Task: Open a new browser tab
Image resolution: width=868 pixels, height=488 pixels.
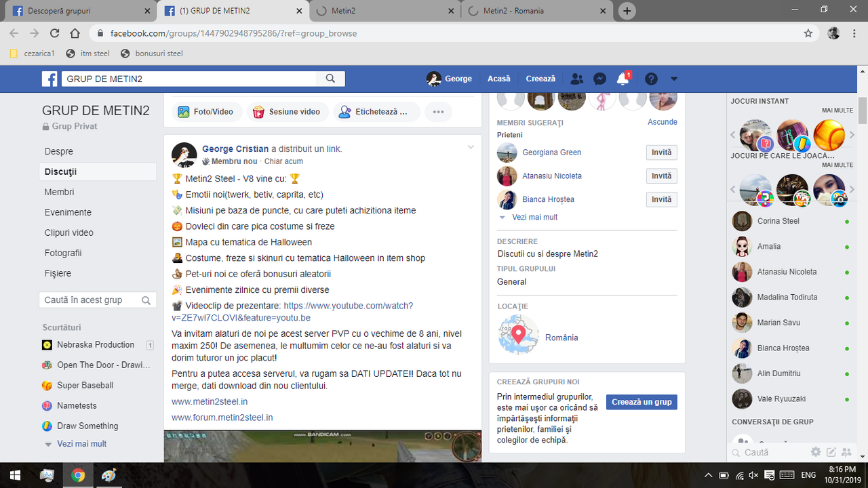Action: [x=627, y=11]
